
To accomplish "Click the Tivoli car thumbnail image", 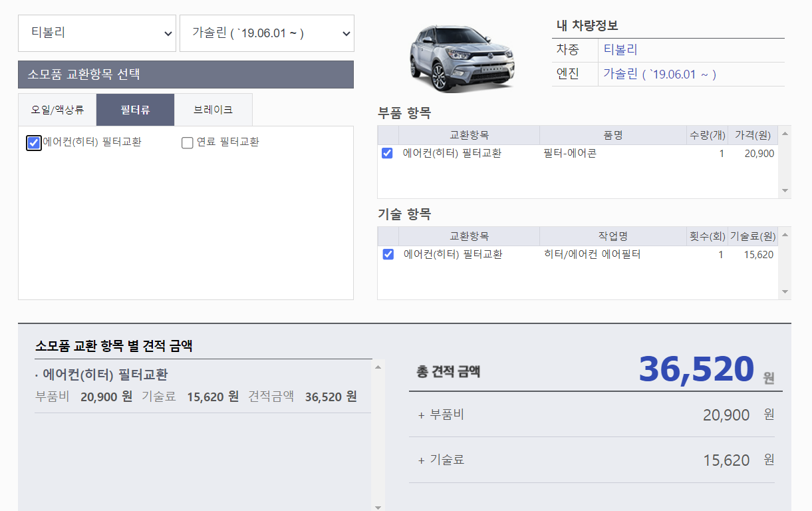I will (463, 59).
